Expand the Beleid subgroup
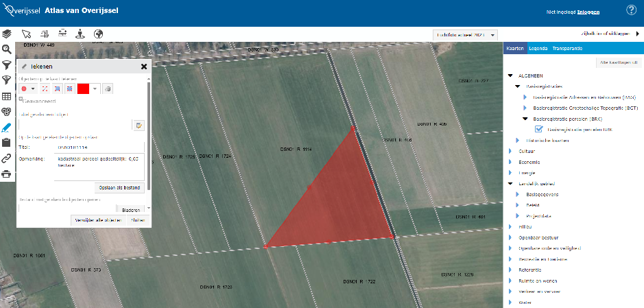 (x=518, y=205)
